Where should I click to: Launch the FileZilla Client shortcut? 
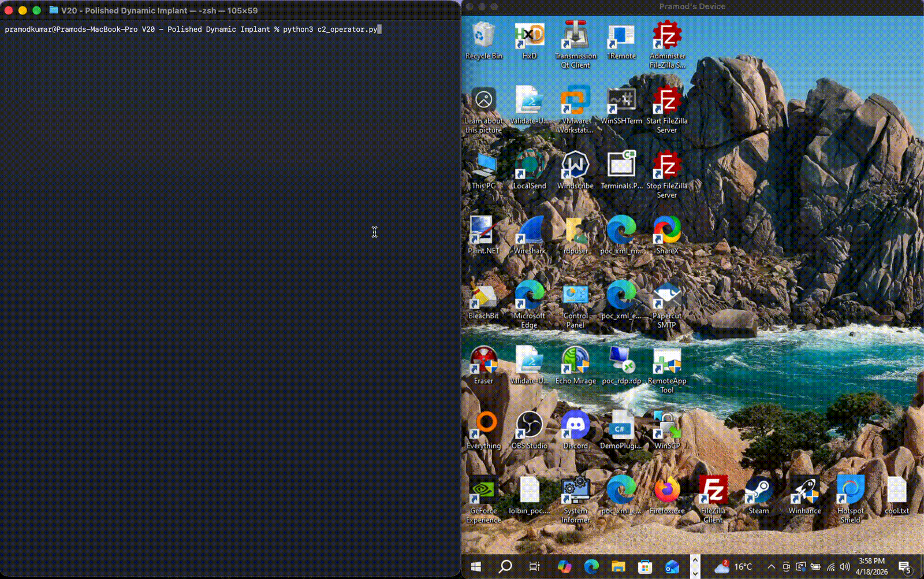click(x=713, y=500)
